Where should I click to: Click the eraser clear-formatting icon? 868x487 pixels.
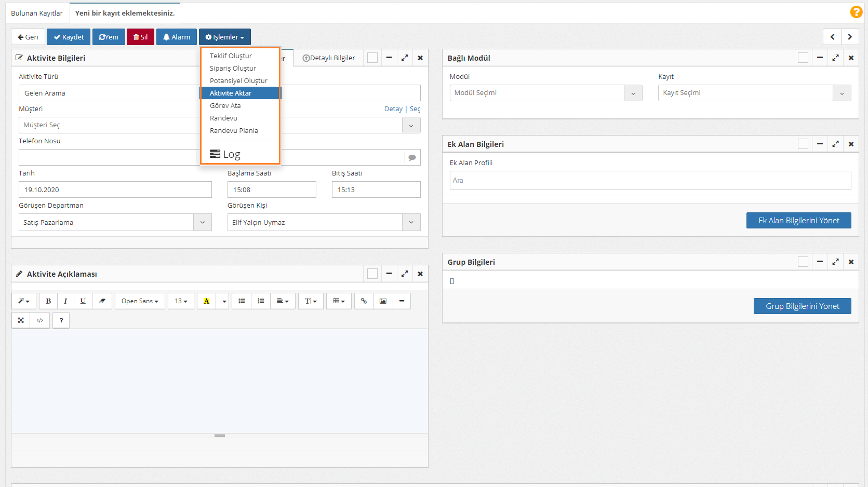coord(102,301)
